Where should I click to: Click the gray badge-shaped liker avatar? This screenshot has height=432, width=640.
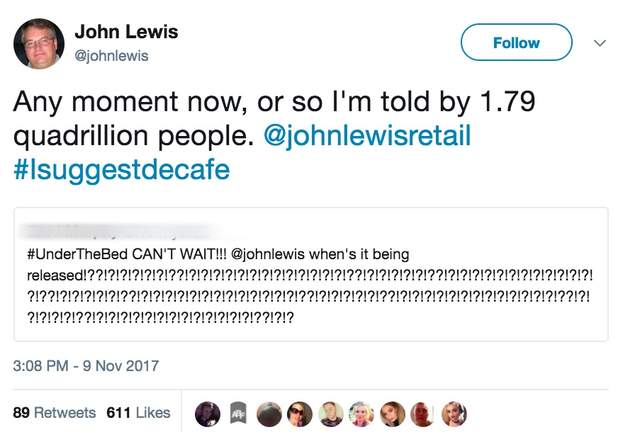point(239,414)
